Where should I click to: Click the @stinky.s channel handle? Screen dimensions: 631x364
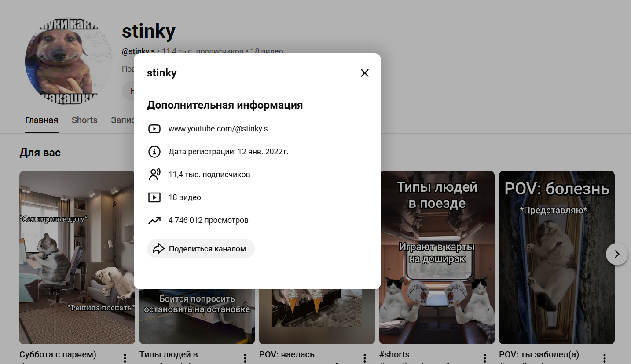click(138, 51)
